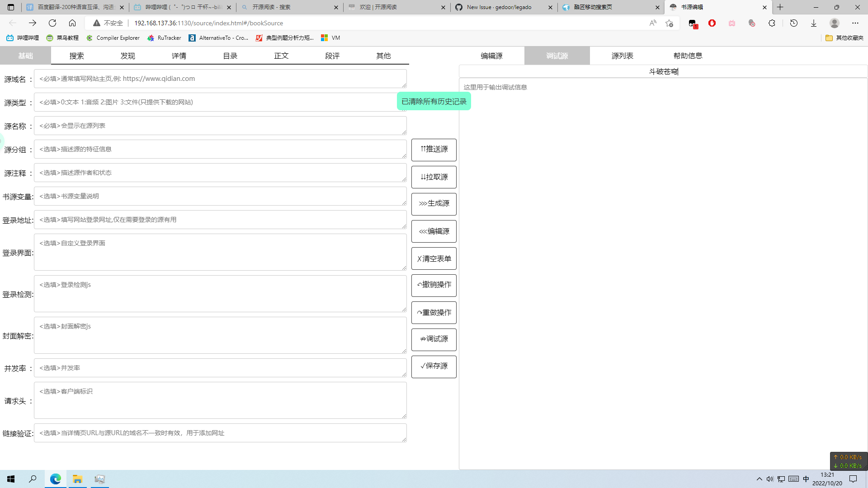The image size is (868, 488).
Task: Switch to the 正文 tab
Action: (x=281, y=56)
